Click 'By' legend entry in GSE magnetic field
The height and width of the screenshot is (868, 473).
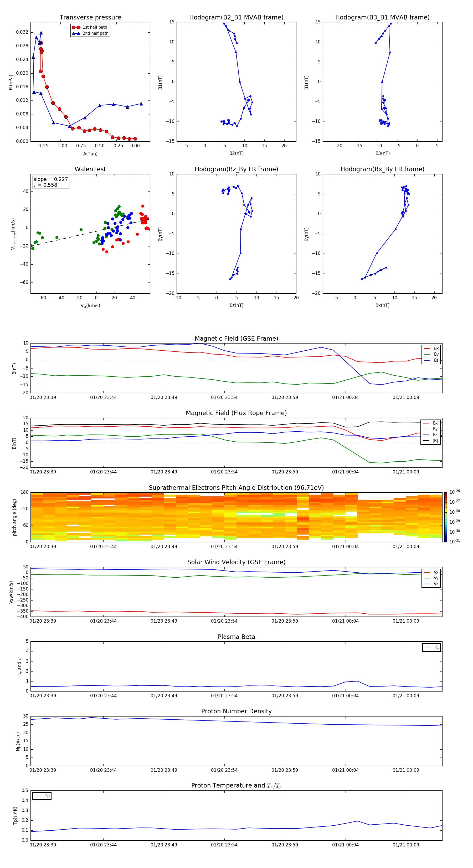point(431,355)
